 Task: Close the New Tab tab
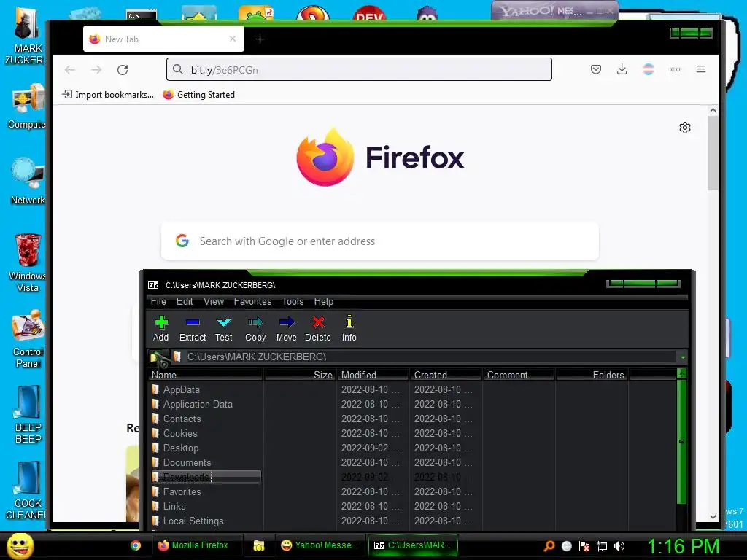click(x=233, y=39)
